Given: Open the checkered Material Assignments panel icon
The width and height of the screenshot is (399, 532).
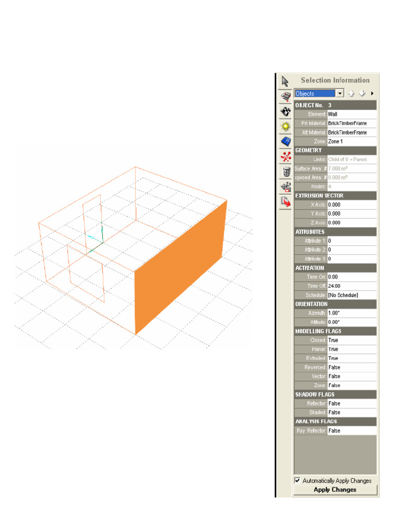Looking at the screenshot, I should [x=285, y=112].
